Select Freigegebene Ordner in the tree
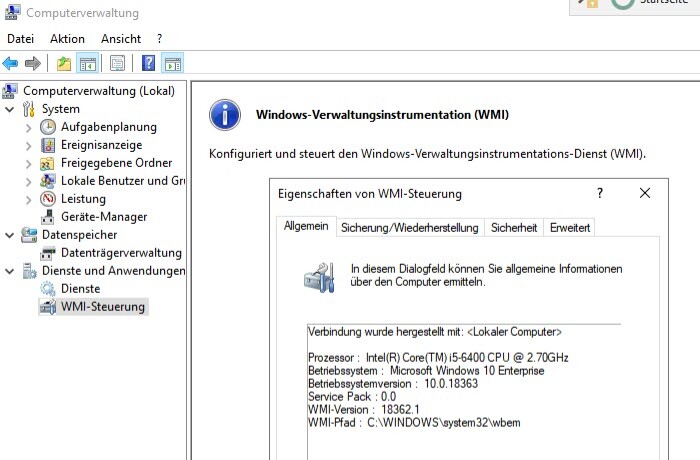 117,163
